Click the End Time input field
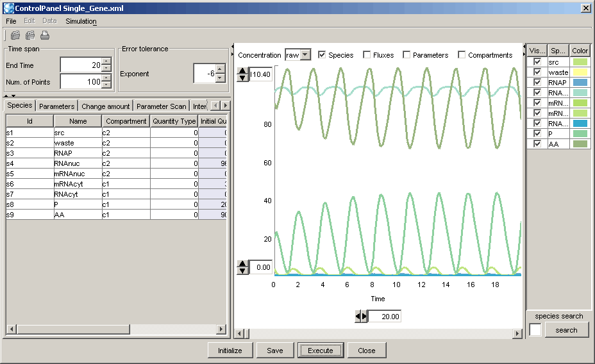Image resolution: width=595 pixels, height=364 pixels. pyautogui.click(x=81, y=65)
